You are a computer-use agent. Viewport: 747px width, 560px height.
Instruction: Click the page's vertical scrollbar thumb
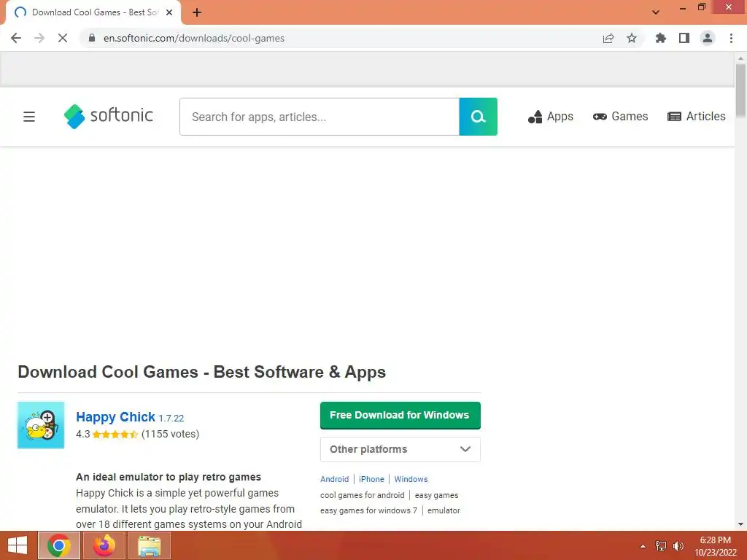pos(740,90)
